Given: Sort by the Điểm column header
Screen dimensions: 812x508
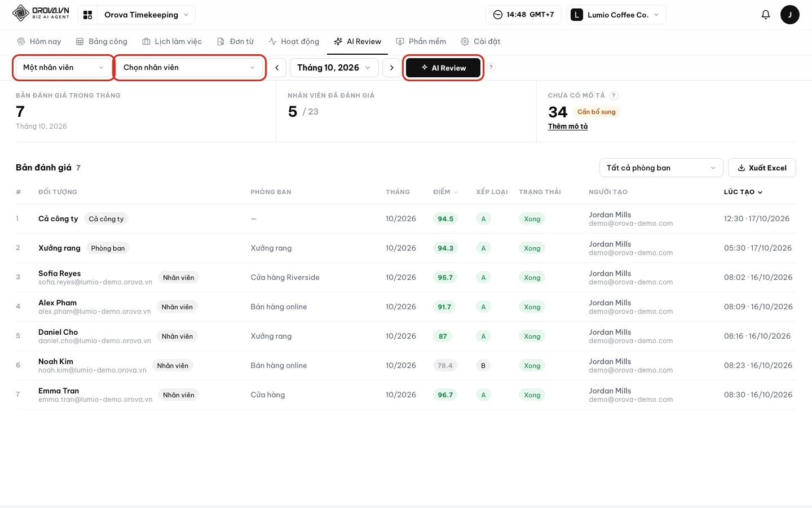Looking at the screenshot, I should (x=445, y=192).
